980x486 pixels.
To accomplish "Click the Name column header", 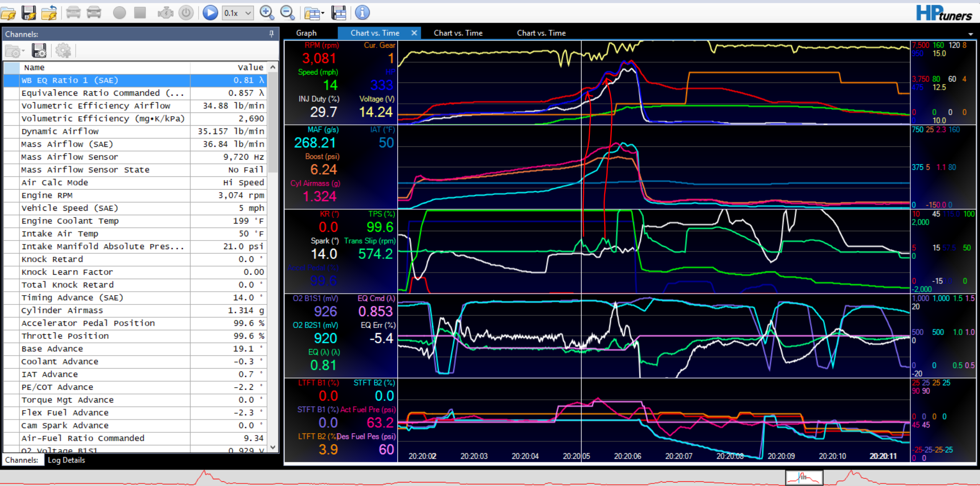I will (x=34, y=68).
